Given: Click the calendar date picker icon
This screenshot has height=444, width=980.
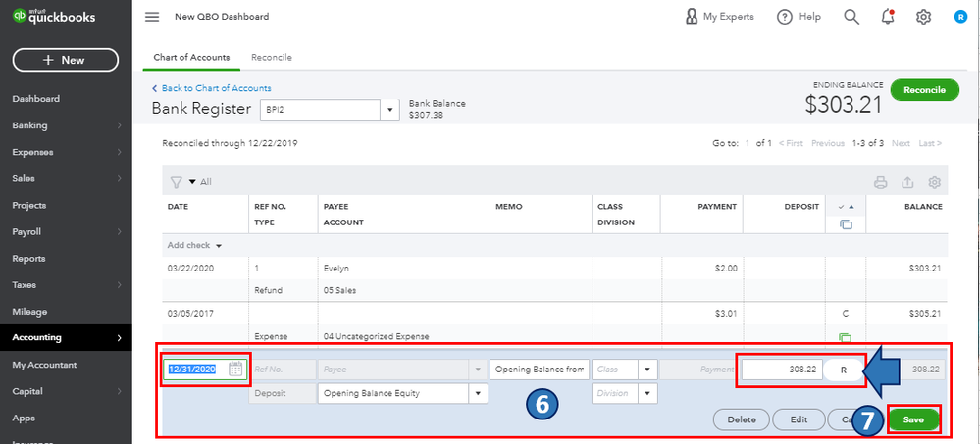Looking at the screenshot, I should tap(235, 369).
